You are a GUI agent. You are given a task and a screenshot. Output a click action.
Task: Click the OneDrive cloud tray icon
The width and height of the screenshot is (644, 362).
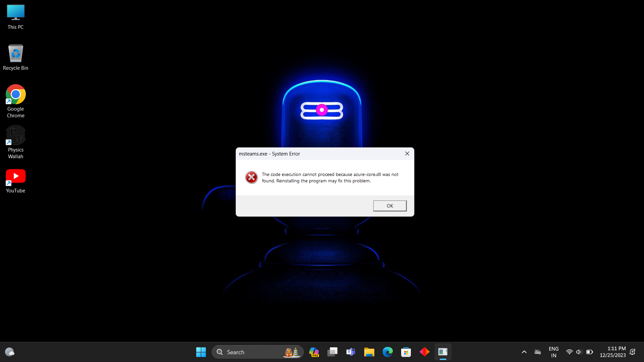538,352
